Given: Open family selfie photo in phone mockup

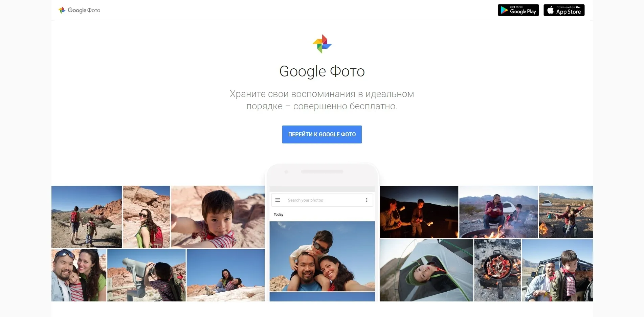Looking at the screenshot, I should pos(322,256).
